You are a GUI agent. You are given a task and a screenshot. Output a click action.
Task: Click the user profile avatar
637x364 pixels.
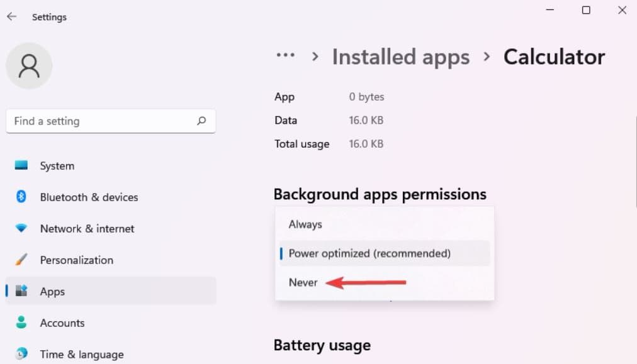point(29,66)
